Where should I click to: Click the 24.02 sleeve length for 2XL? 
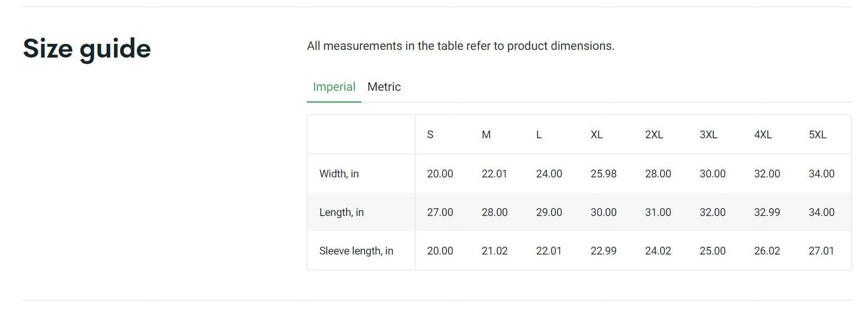[658, 251]
